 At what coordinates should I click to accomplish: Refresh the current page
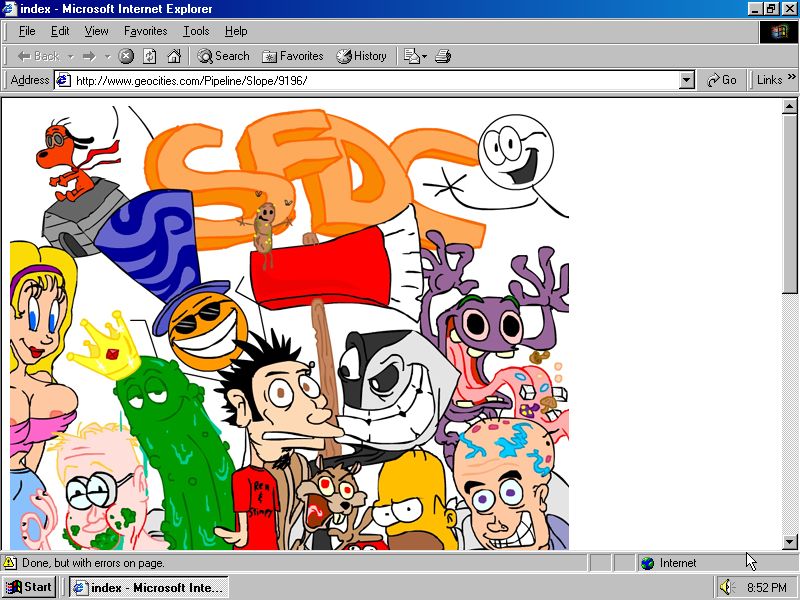click(149, 56)
